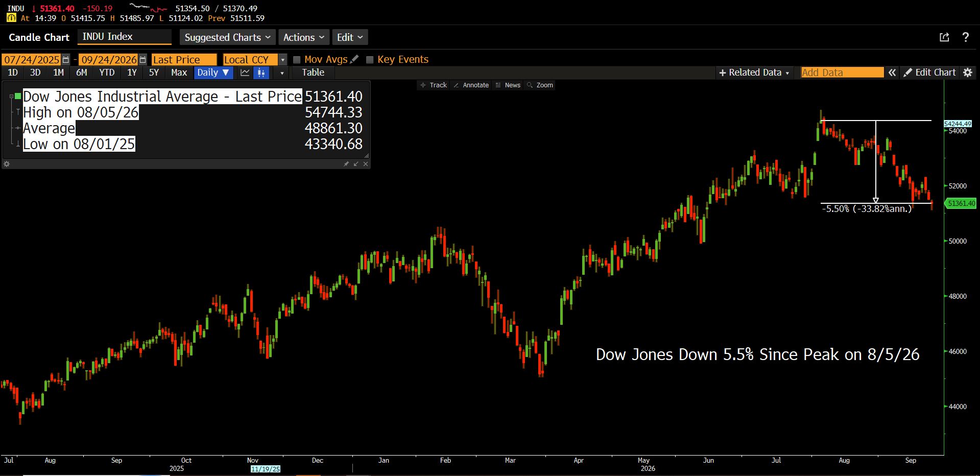Open the help question mark icon

pos(965,37)
